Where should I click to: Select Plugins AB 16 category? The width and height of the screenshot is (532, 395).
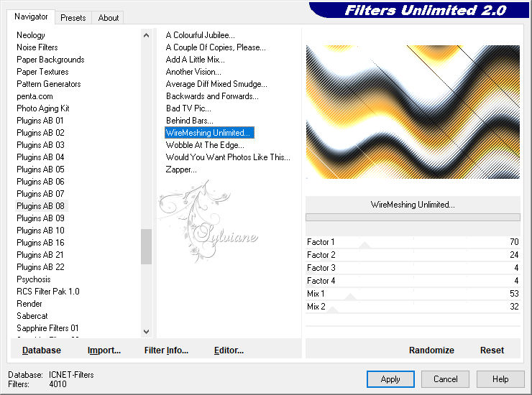click(x=40, y=243)
